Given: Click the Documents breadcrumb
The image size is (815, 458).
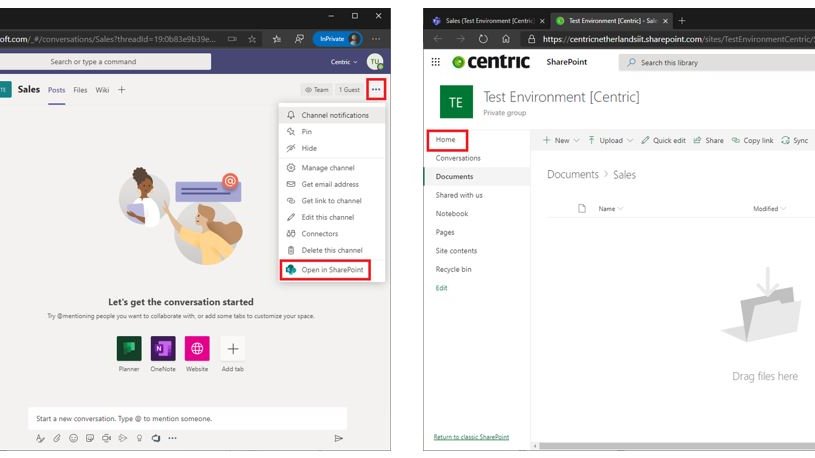Looking at the screenshot, I should [x=573, y=175].
